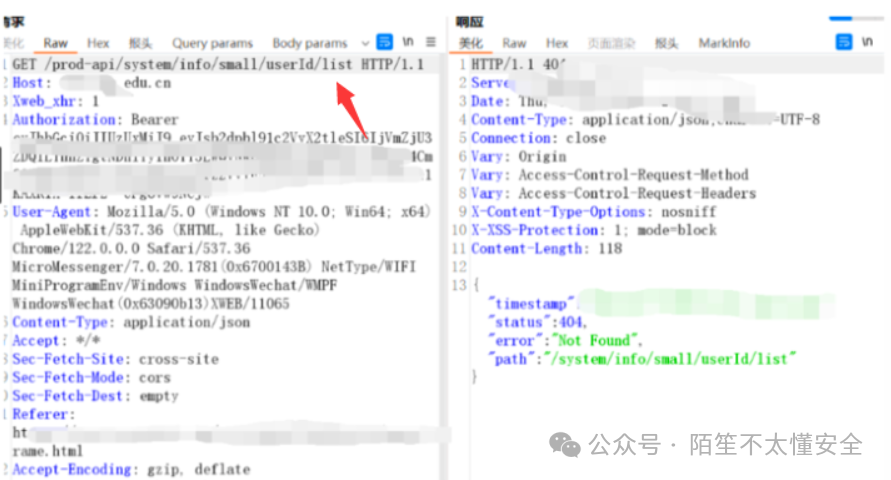Open the request panel hamburger menu
This screenshot has height=480, width=891.
click(x=431, y=42)
